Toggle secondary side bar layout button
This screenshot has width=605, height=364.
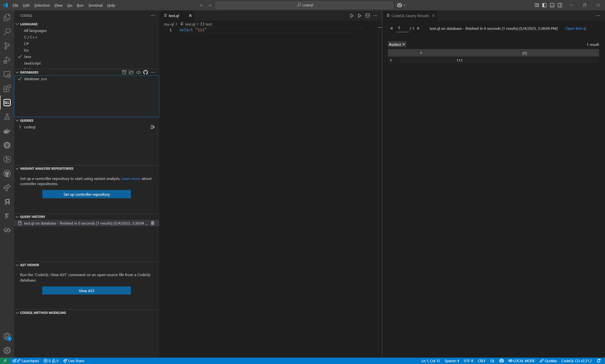(x=560, y=5)
